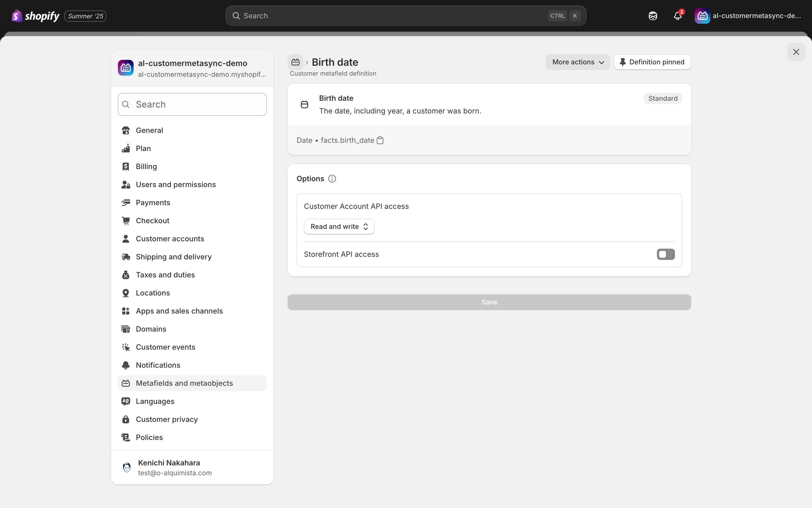Click the Taxes and duties icon
Image resolution: width=812 pixels, height=508 pixels.
(x=126, y=275)
